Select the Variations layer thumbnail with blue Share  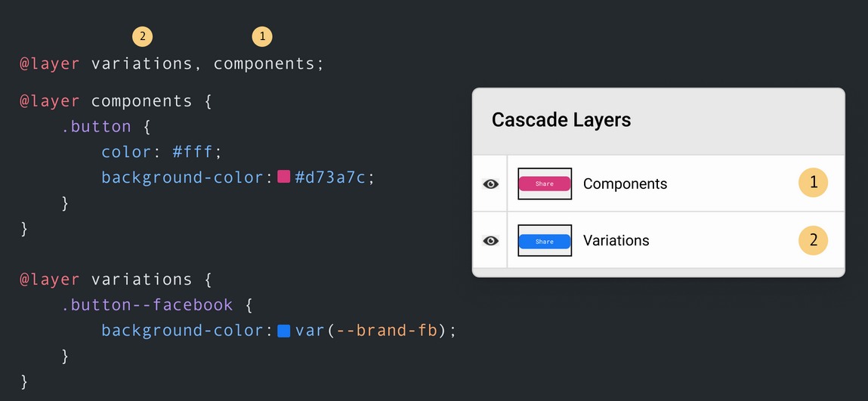tap(544, 241)
